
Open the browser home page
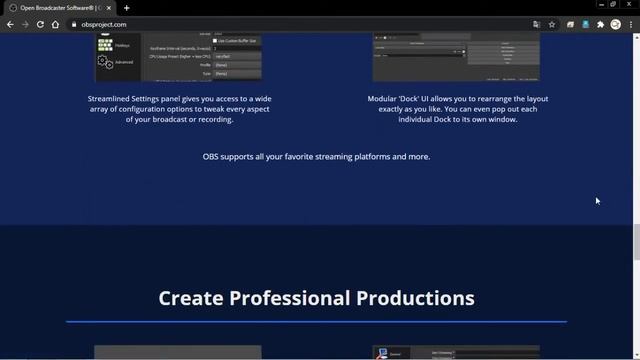point(55,24)
